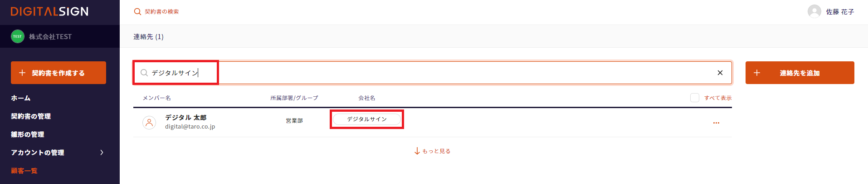Click the 連絡先を追加 button
The height and width of the screenshot is (184, 868).
coord(800,73)
